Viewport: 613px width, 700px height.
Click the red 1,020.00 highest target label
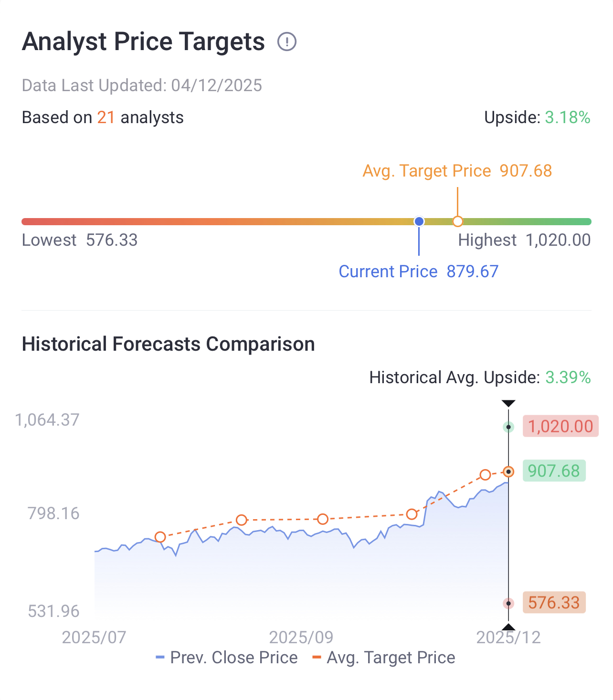(560, 426)
